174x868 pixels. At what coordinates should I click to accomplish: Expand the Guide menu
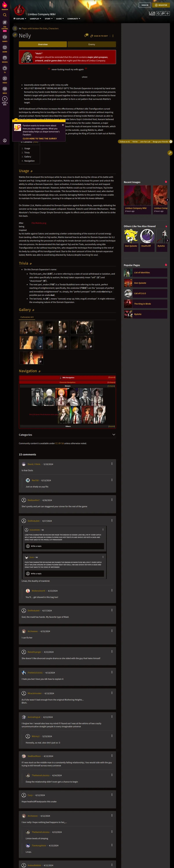60,19
